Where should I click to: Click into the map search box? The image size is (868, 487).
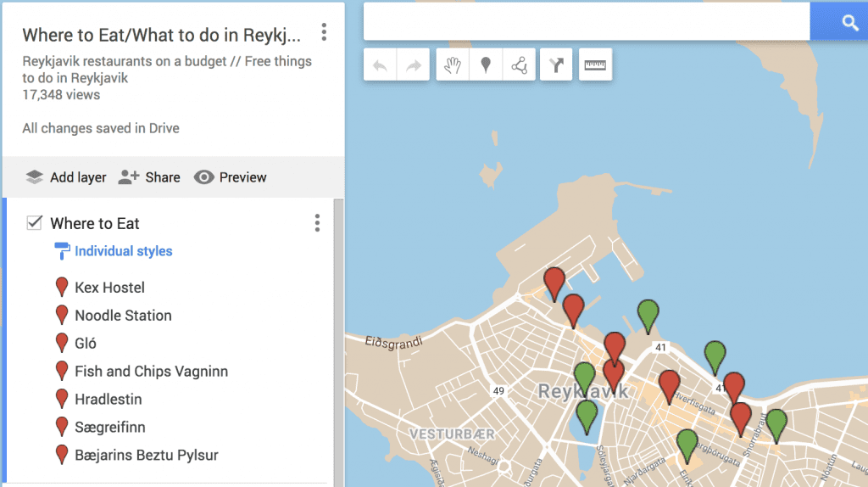pyautogui.click(x=587, y=21)
